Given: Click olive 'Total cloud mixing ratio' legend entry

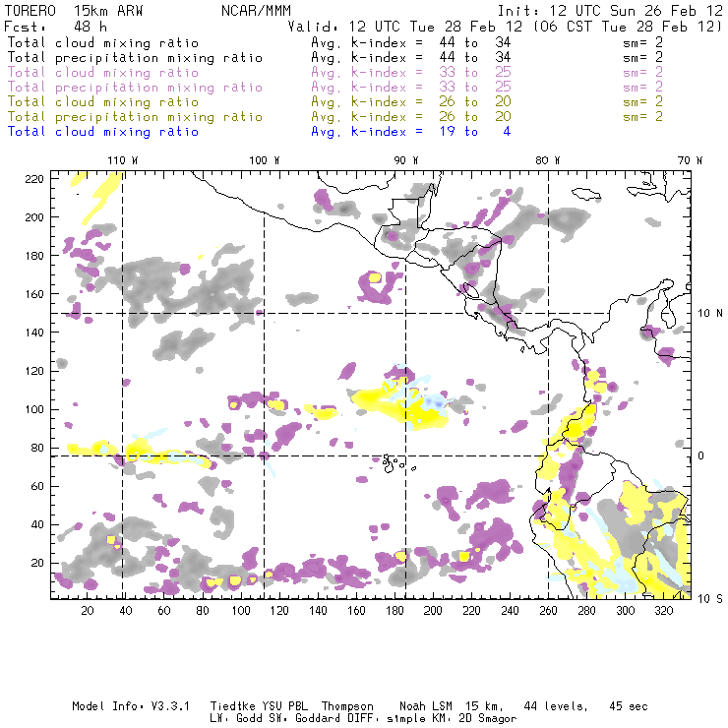Looking at the screenshot, I should 103,102.
